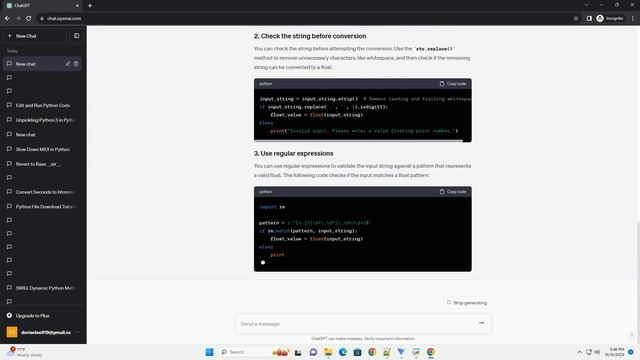
Task: Reload the page with the refresh icon
Action: [x=29, y=18]
